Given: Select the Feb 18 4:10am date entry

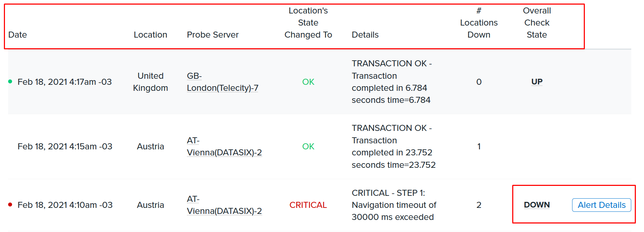Looking at the screenshot, I should tap(65, 205).
